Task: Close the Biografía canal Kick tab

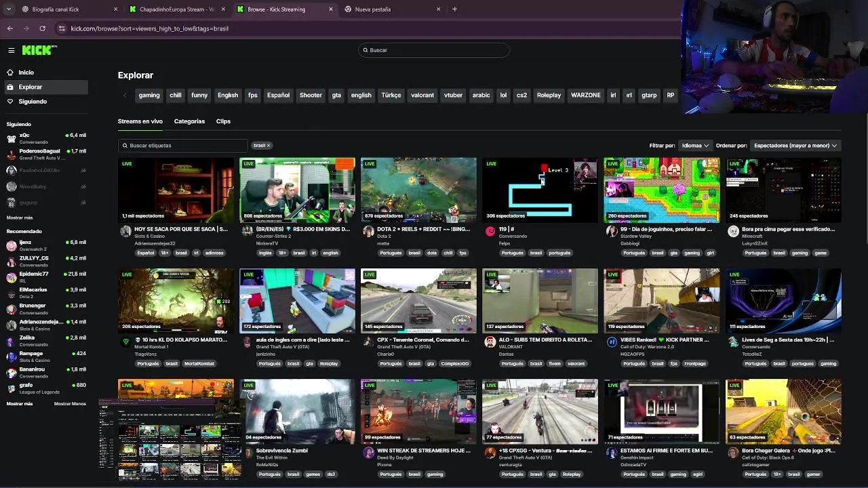Action: pos(115,9)
